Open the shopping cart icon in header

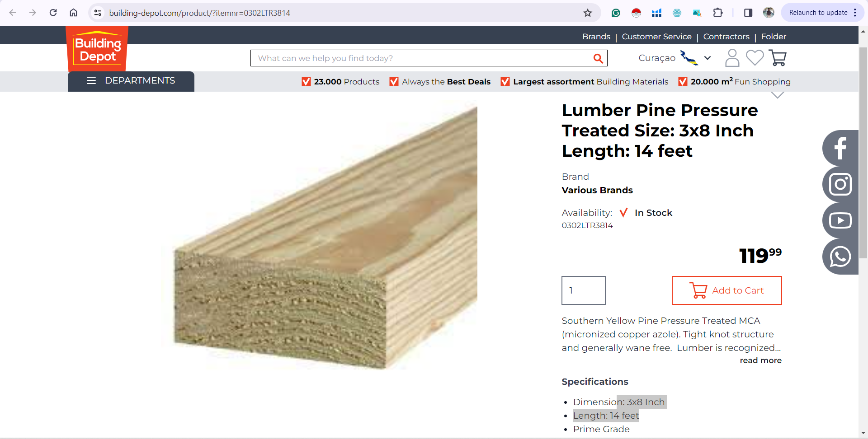[x=778, y=58]
